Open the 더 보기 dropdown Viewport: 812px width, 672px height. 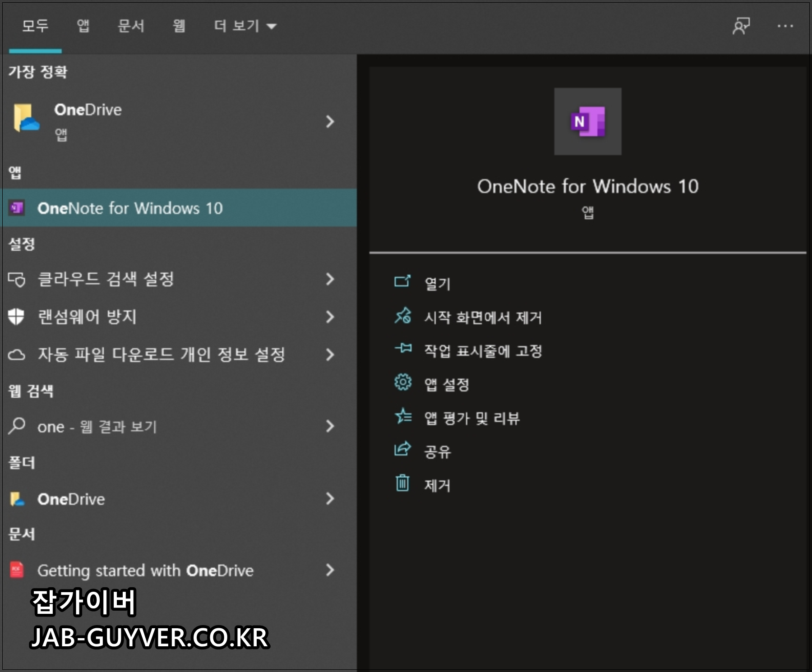(x=245, y=26)
